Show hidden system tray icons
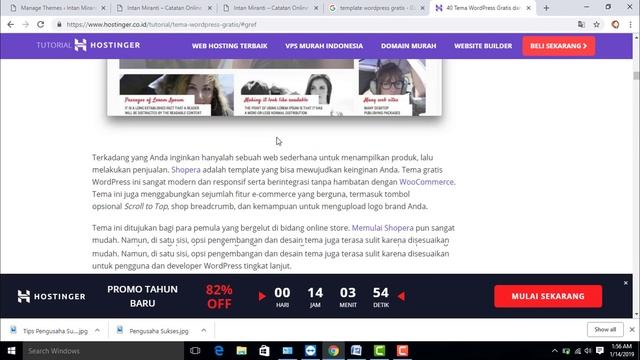The image size is (640, 360). point(554,351)
